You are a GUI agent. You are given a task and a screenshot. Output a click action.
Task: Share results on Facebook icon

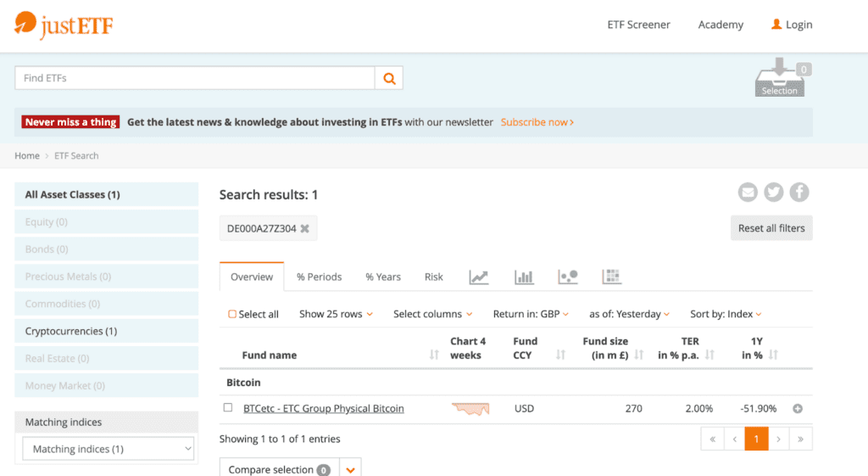(x=799, y=193)
